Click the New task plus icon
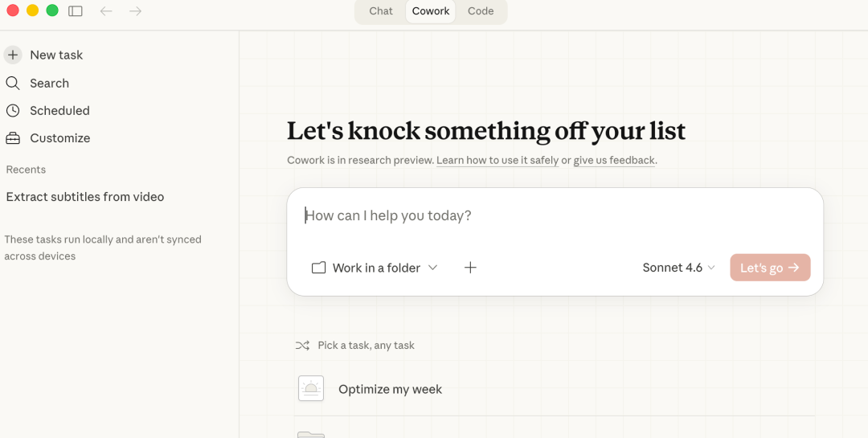Image resolution: width=868 pixels, height=438 pixels. click(13, 55)
